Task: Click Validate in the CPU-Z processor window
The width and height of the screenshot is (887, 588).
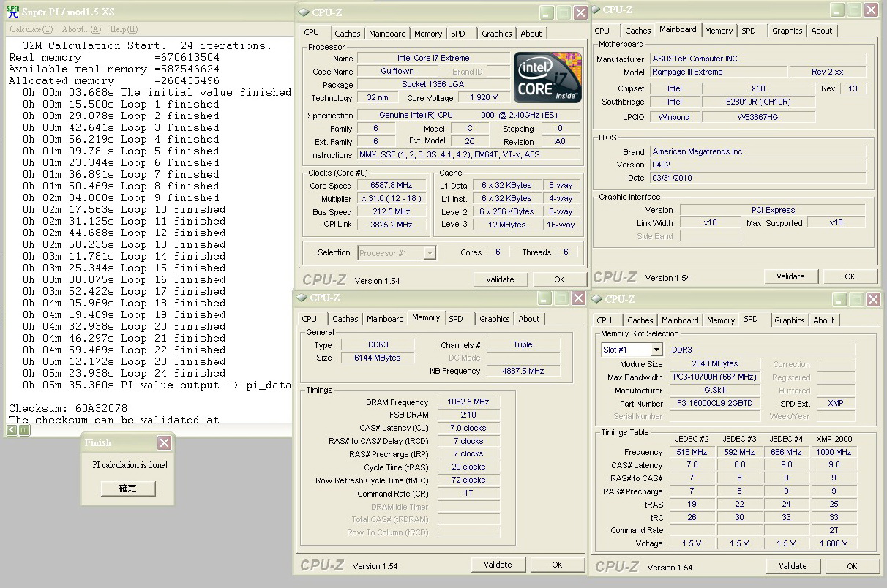Action: pyautogui.click(x=500, y=279)
